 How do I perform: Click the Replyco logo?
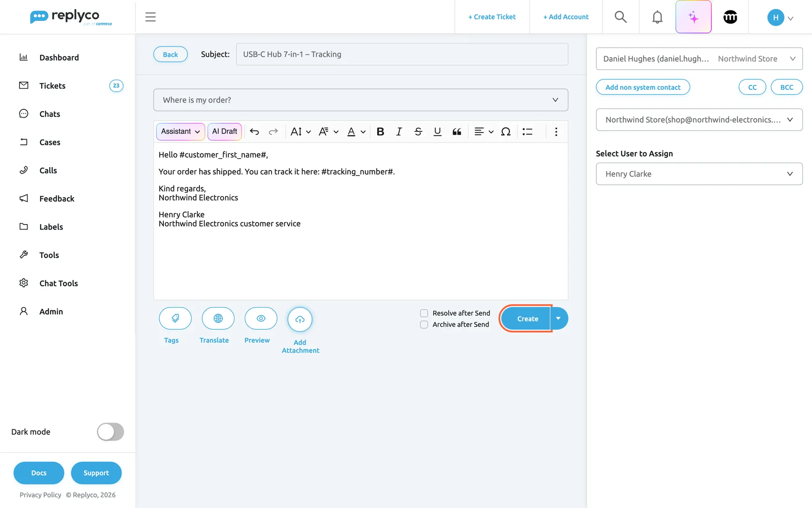(x=71, y=17)
